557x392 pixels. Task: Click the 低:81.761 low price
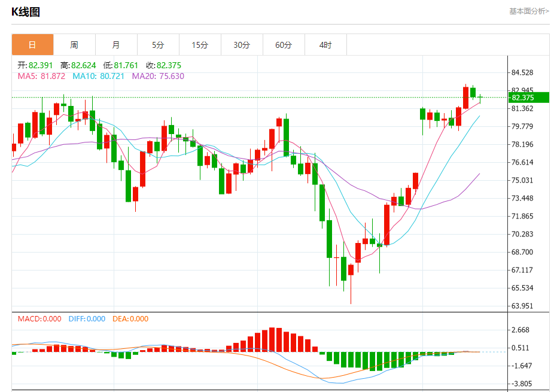(120, 65)
